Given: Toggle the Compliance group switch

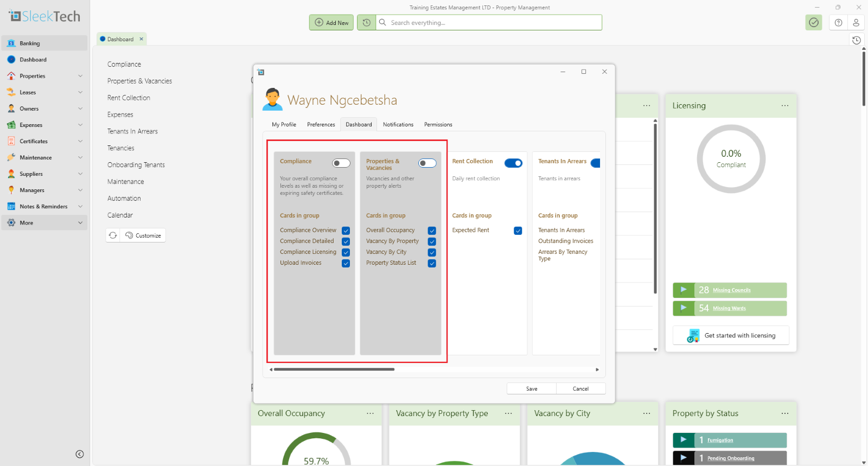Looking at the screenshot, I should [x=341, y=163].
